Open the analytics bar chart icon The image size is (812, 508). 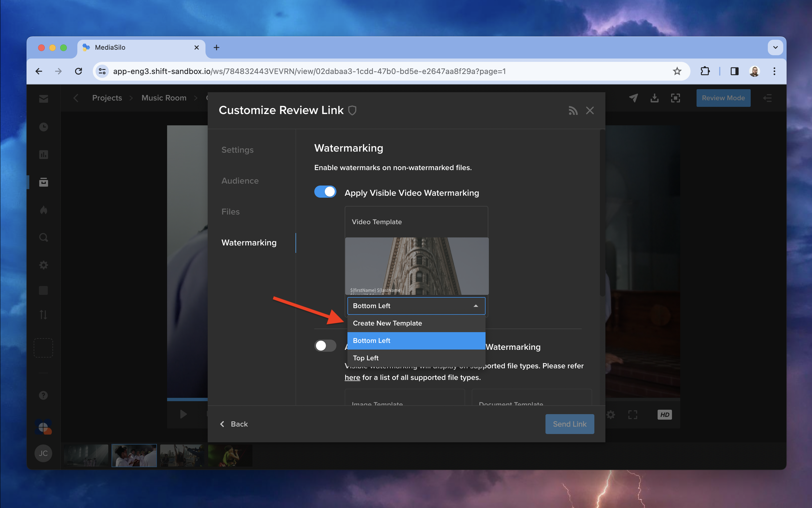pyautogui.click(x=43, y=155)
